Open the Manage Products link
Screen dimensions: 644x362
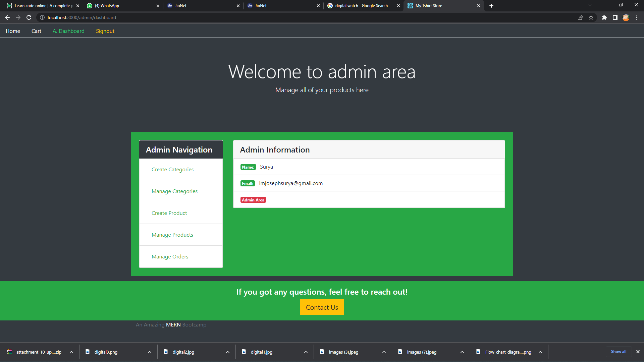pyautogui.click(x=172, y=235)
